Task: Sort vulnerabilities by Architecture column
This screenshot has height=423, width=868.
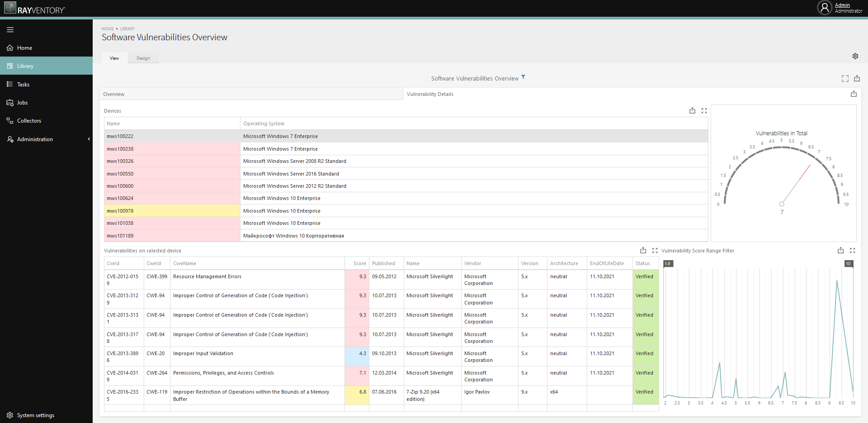Action: point(567,263)
